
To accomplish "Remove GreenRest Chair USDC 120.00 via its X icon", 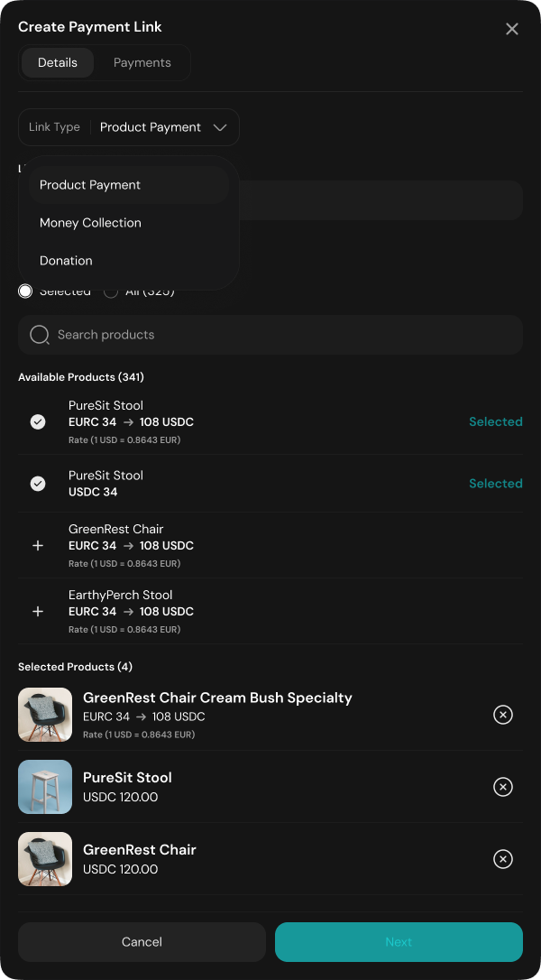I will 503,859.
